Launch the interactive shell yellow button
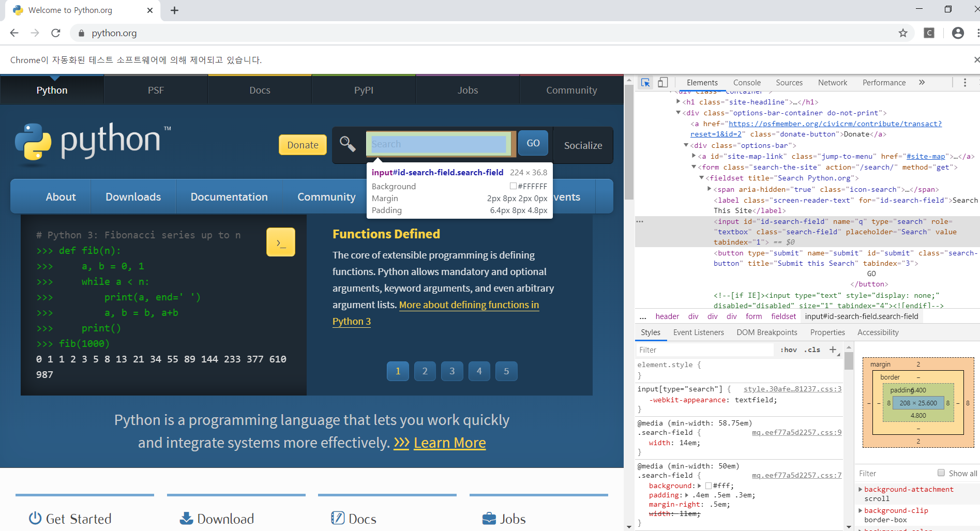Image resolution: width=980 pixels, height=531 pixels. pyautogui.click(x=281, y=242)
